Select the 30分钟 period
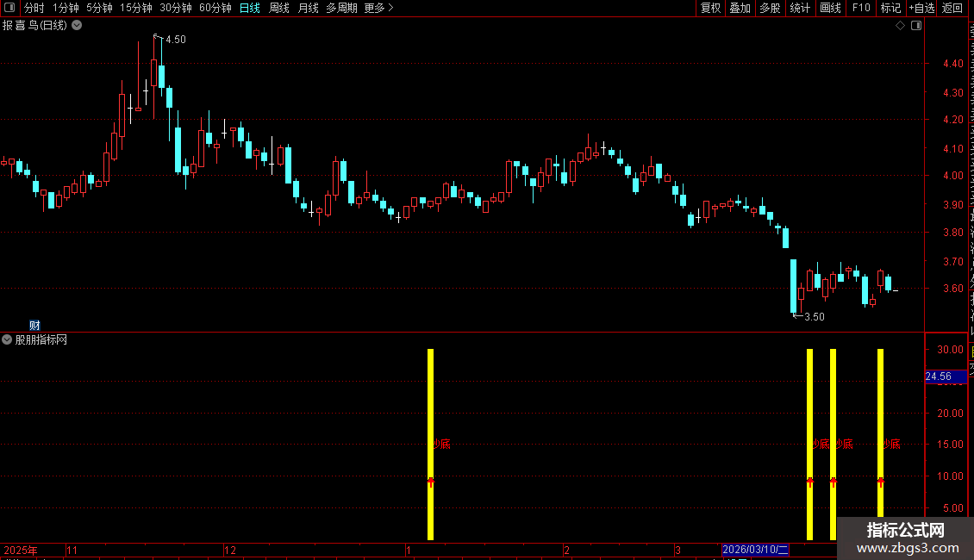Image resolution: width=974 pixels, height=560 pixels. (x=176, y=8)
